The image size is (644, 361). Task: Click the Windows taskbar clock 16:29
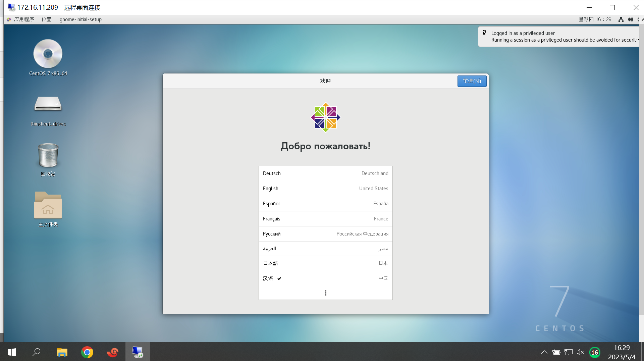coord(622,352)
